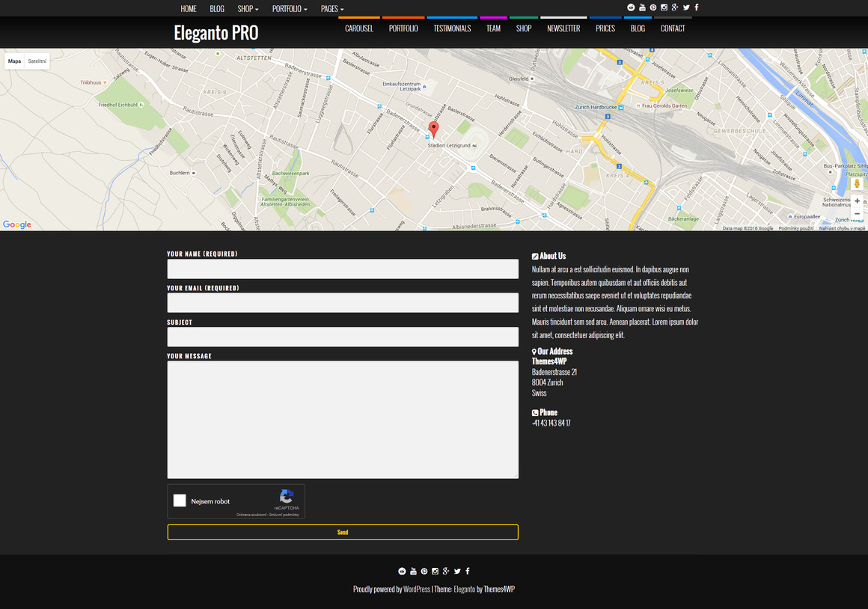The height and width of the screenshot is (609, 868).
Task: Zoom in the map with the plus button
Action: click(857, 201)
